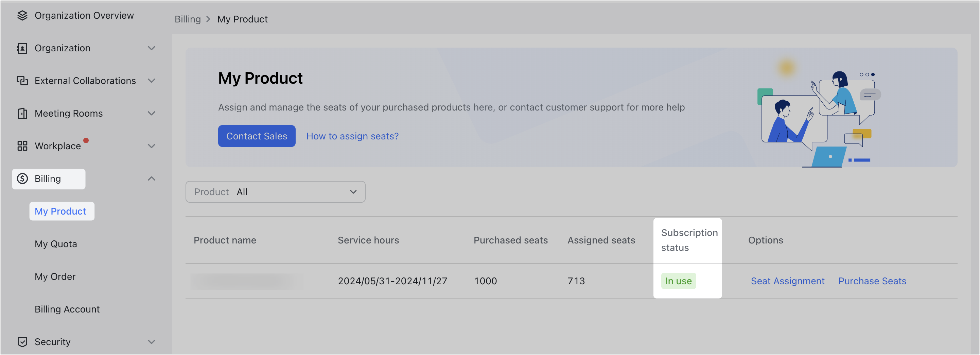Image resolution: width=980 pixels, height=355 pixels.
Task: Expand the External Collaborations chevron
Action: (152, 81)
